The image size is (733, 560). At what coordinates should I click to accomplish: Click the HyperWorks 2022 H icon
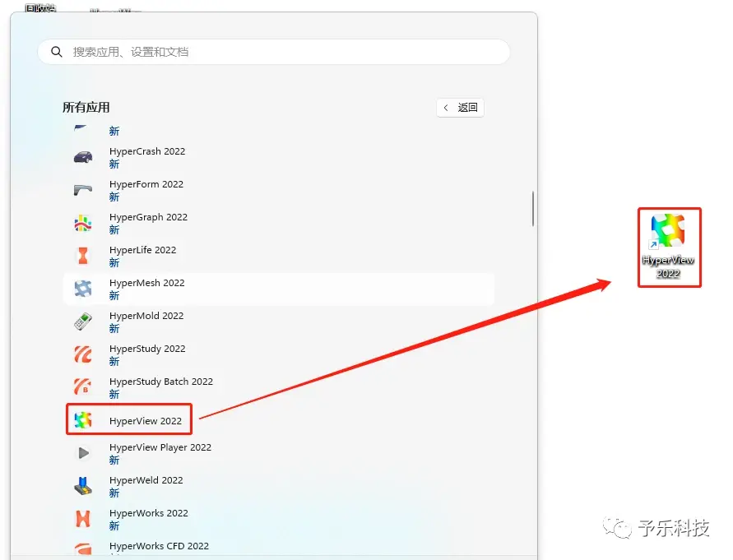pos(83,519)
